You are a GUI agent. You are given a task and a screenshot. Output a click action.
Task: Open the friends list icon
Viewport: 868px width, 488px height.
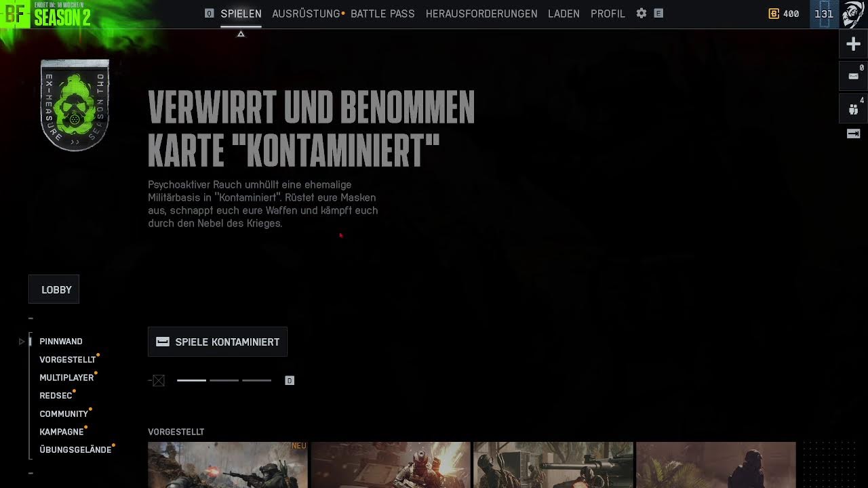coord(854,108)
